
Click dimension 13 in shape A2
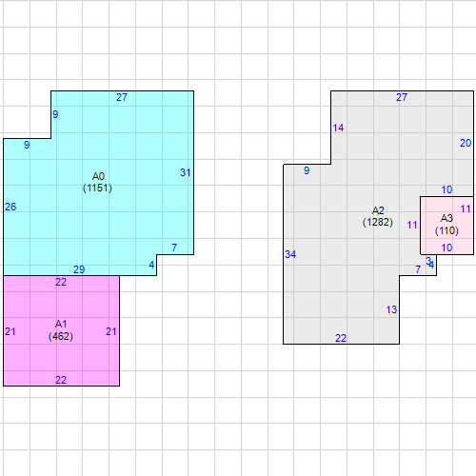(391, 309)
